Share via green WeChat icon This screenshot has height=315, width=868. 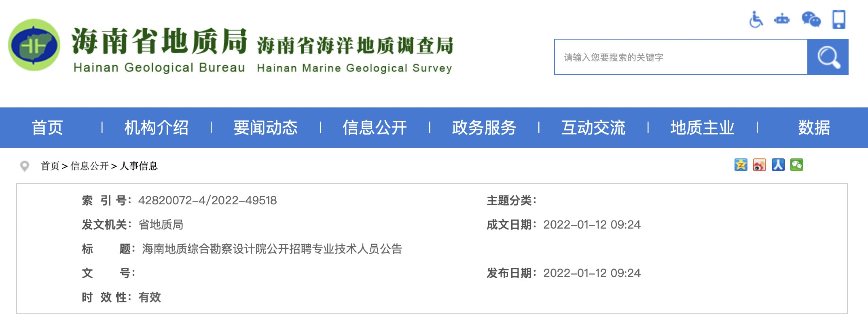tap(796, 165)
